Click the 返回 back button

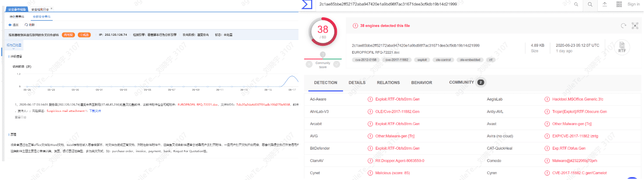pyautogui.click(x=13, y=25)
